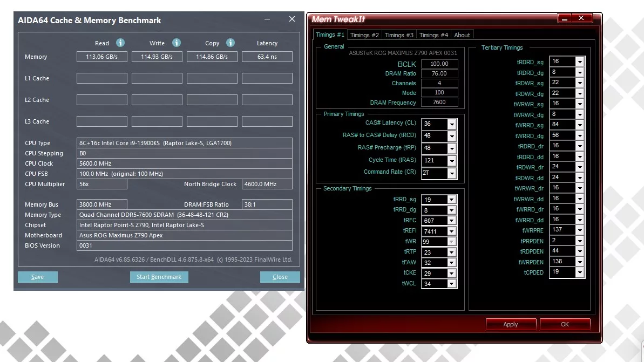Open the Timings #2 tab
The width and height of the screenshot is (644, 362).
click(x=365, y=35)
